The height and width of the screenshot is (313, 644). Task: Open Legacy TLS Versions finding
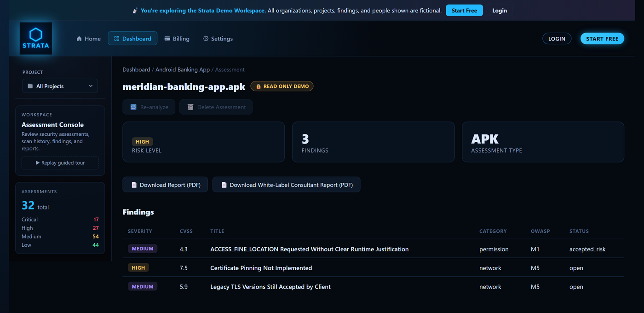[270, 287]
